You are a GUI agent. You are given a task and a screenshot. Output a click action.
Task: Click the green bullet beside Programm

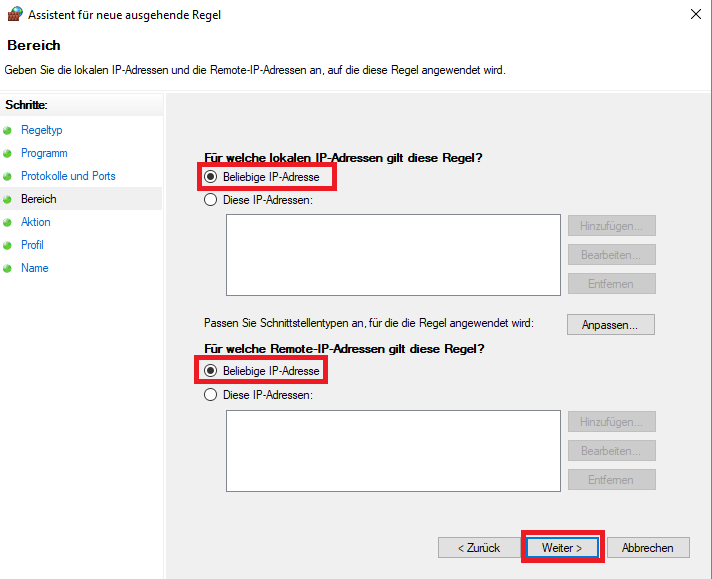[9, 154]
